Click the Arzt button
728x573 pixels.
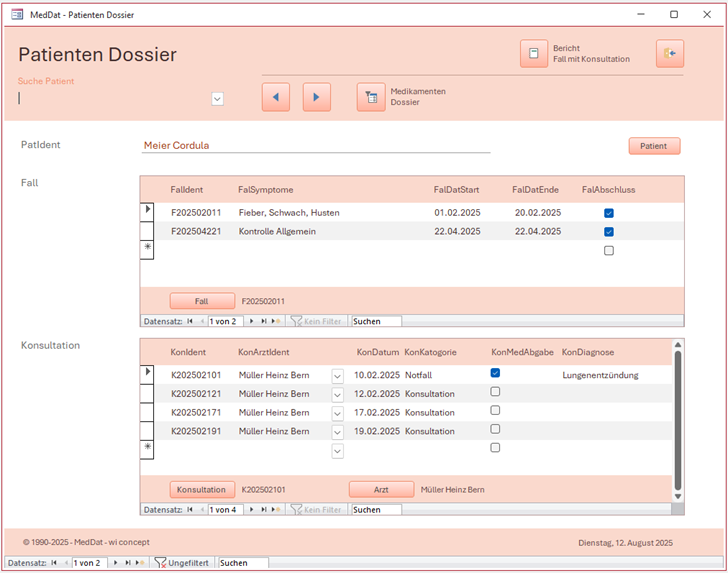point(381,490)
